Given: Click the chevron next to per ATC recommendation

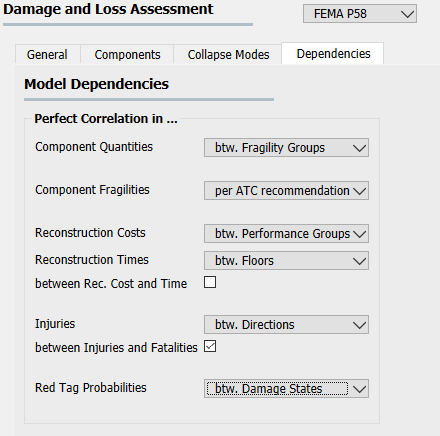Looking at the screenshot, I should pyautogui.click(x=359, y=191).
